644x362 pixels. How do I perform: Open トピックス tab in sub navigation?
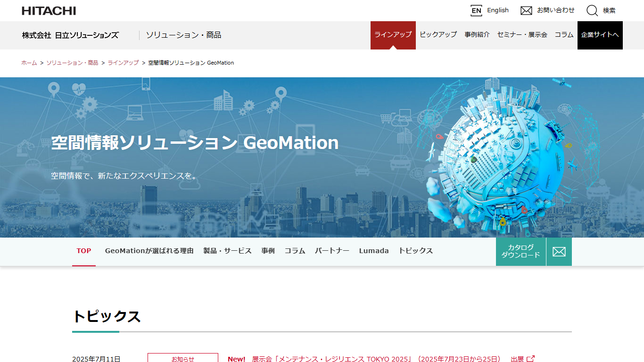(415, 251)
